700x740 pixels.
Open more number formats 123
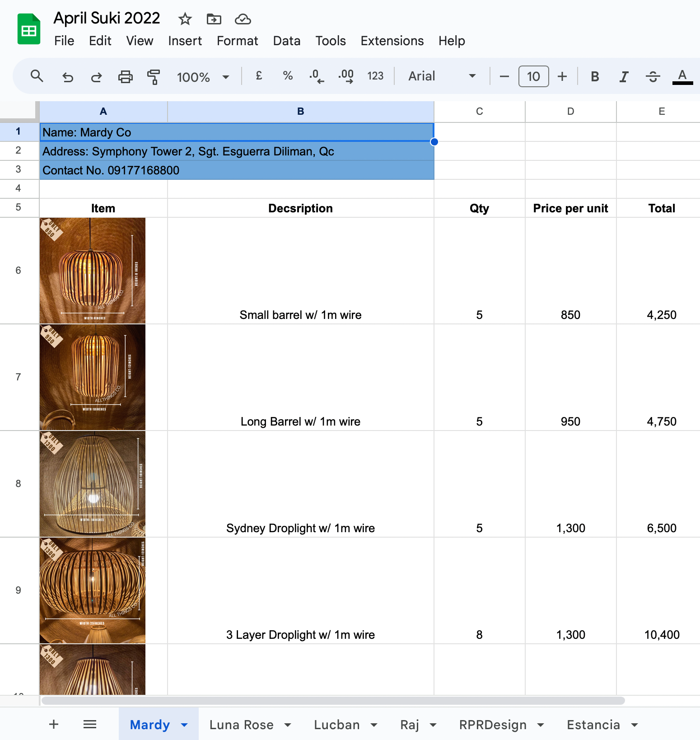(375, 76)
